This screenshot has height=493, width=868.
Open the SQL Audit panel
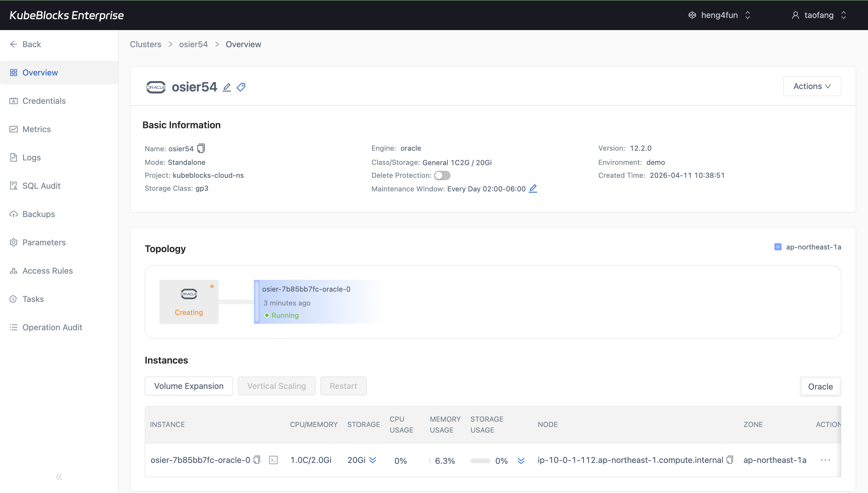point(41,185)
